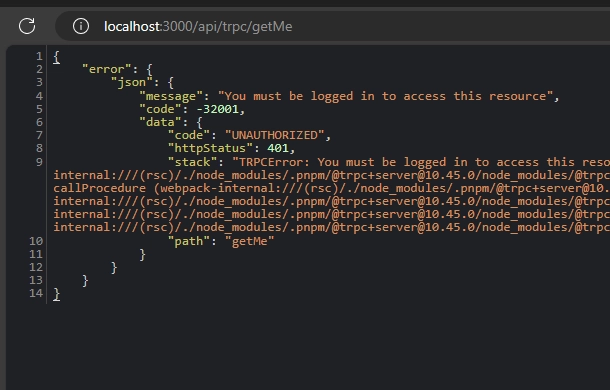Viewport: 610px width, 390px height.
Task: Click line number 7 in the gutter
Action: pos(39,135)
